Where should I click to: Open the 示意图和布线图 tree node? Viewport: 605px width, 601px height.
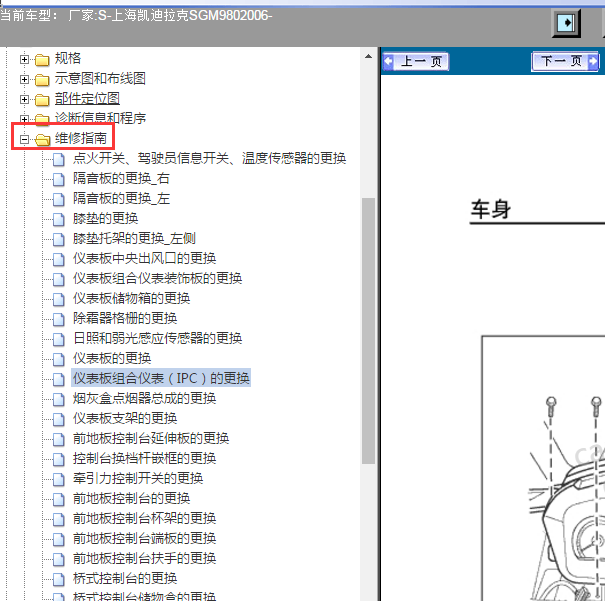pos(100,78)
